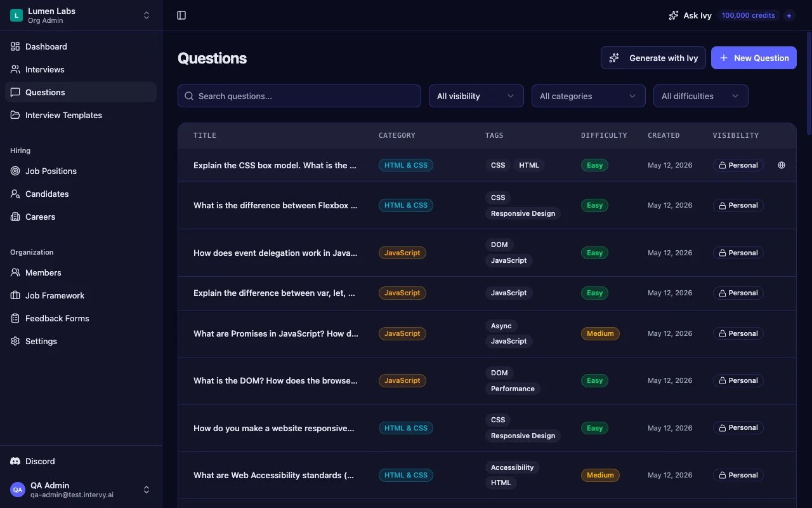Click the Candidates person-search icon
Viewport: 812px width, 508px height.
point(15,194)
